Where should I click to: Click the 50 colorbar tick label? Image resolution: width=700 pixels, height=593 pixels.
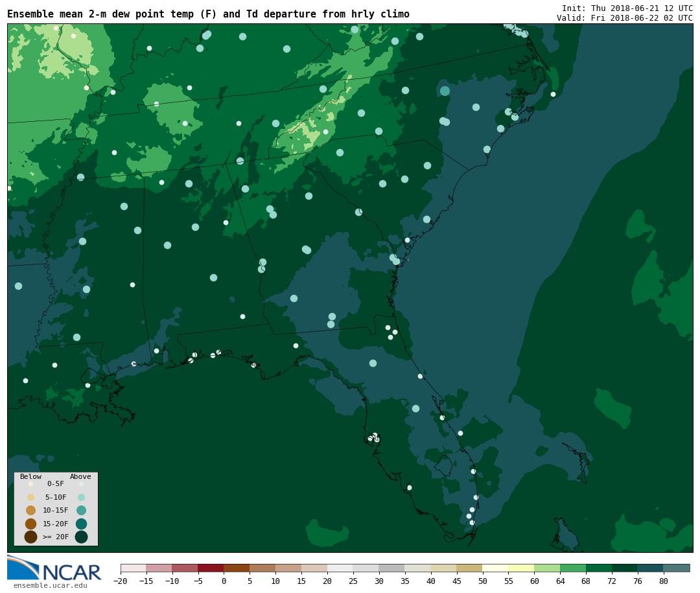[483, 581]
